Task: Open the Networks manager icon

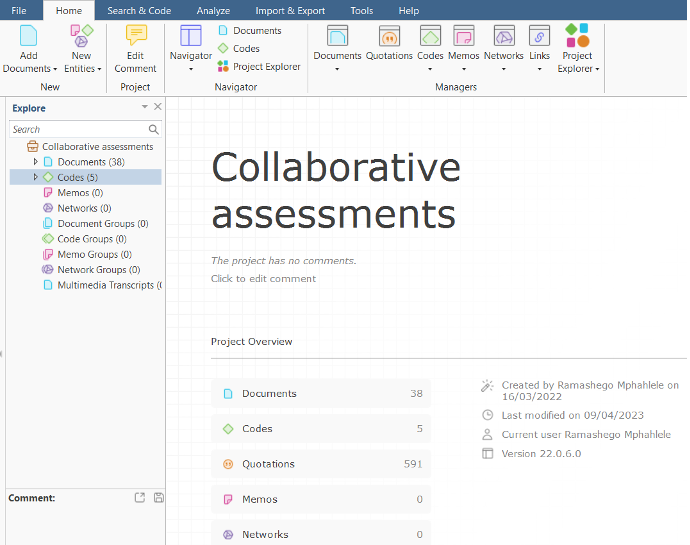Action: (x=503, y=38)
